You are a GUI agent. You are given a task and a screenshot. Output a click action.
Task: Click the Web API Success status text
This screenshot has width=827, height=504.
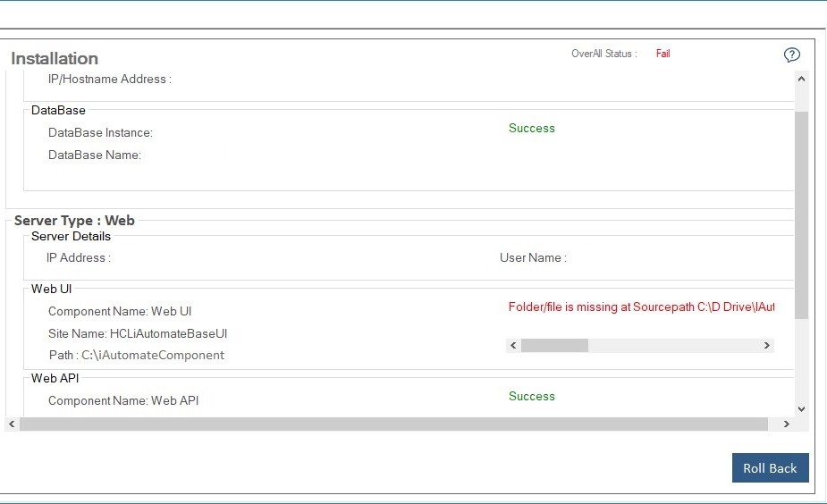(532, 397)
